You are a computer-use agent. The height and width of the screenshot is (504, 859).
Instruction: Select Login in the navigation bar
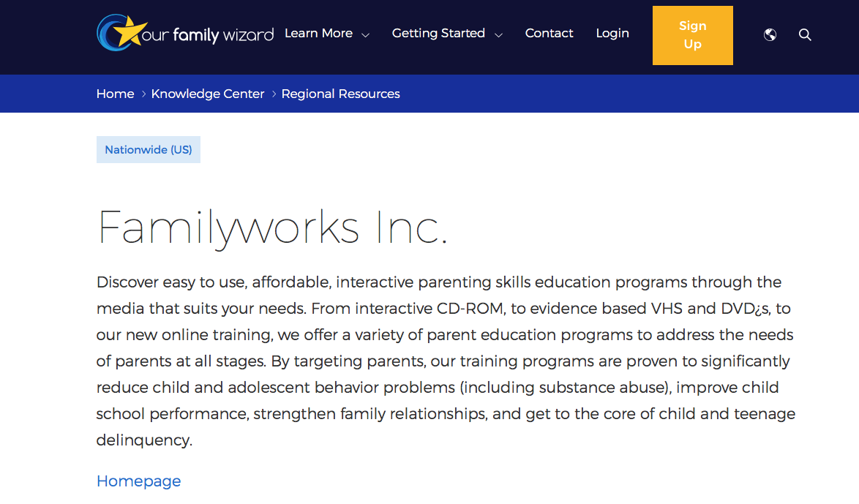click(612, 34)
